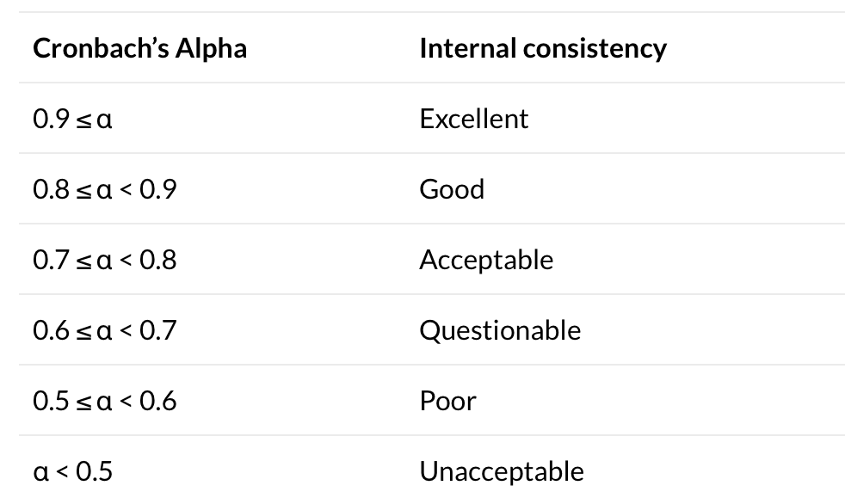The width and height of the screenshot is (845, 504).
Task: Click the 0.6 ≤ α < 0.7 cell
Action: 104,330
